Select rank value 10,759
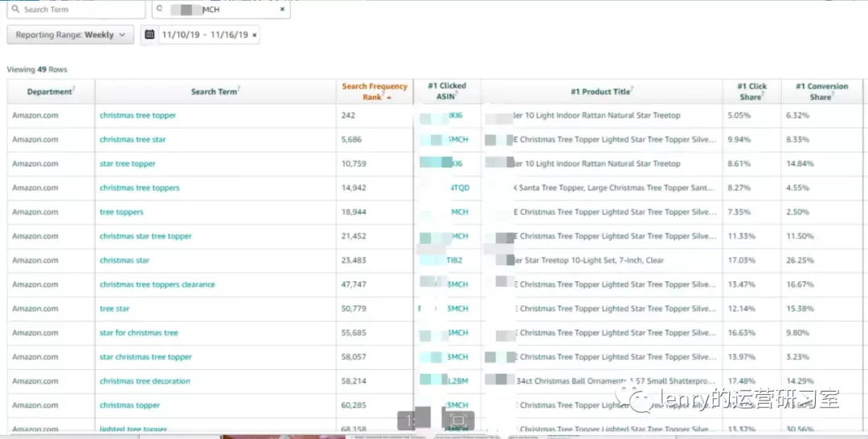Image resolution: width=868 pixels, height=439 pixels. pyautogui.click(x=353, y=164)
